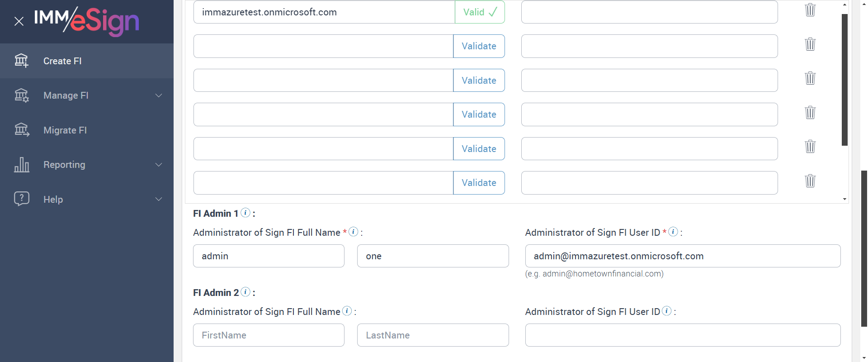Viewport: 868px width, 362px height.
Task: Click the admin@immazuretest.onmicrosoft.com User ID field
Action: [x=683, y=256]
